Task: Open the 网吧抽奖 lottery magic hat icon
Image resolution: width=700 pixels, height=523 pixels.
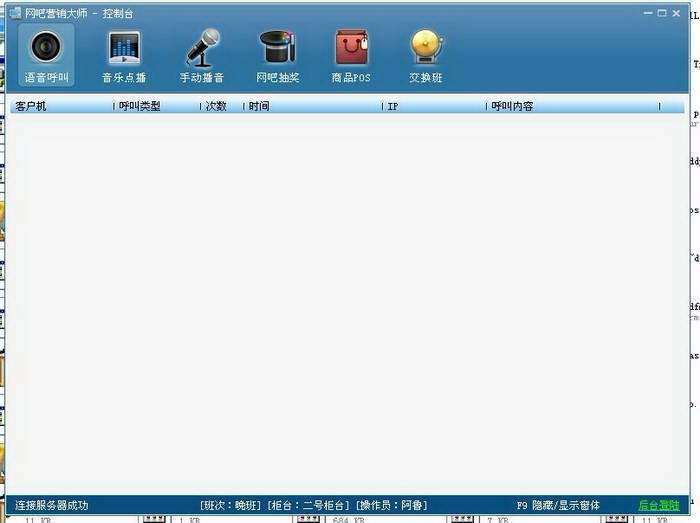Action: click(x=277, y=56)
